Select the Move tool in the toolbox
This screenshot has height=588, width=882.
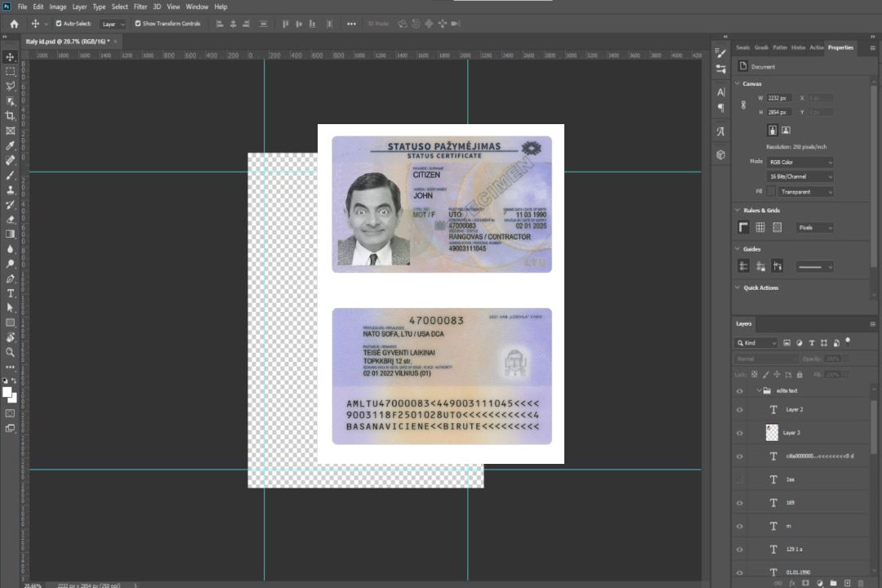(x=10, y=57)
